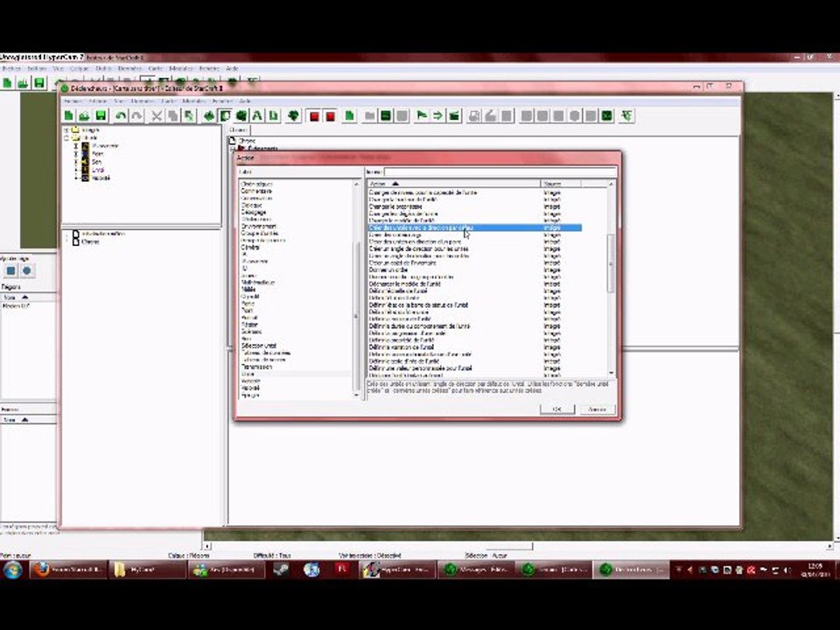The image size is (840, 630).
Task: Click the action list vertical scrollbar thumb
Action: tap(611, 263)
